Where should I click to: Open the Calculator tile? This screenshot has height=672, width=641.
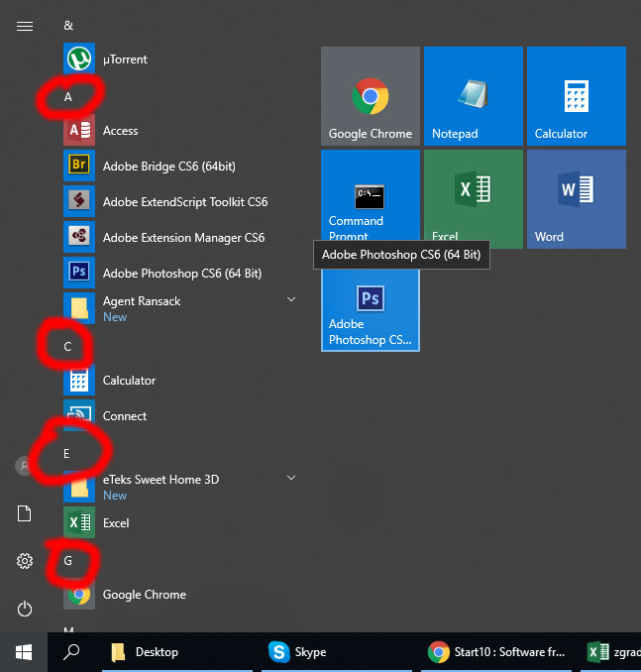click(x=577, y=96)
